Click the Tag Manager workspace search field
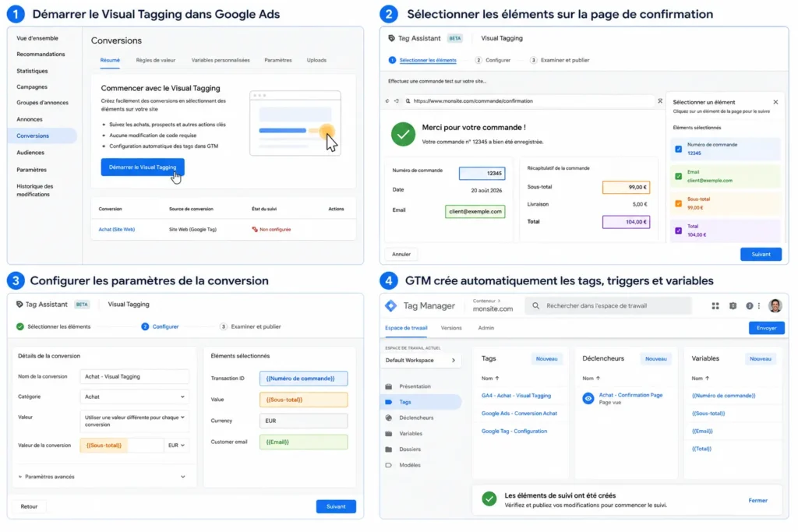Image resolution: width=798 pixels, height=532 pixels. (x=608, y=305)
